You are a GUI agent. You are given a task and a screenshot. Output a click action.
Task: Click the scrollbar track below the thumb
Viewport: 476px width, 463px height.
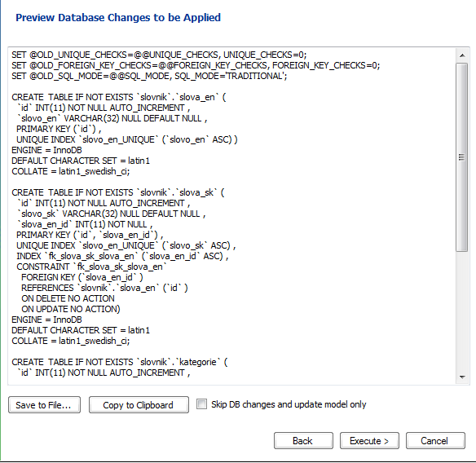462,311
